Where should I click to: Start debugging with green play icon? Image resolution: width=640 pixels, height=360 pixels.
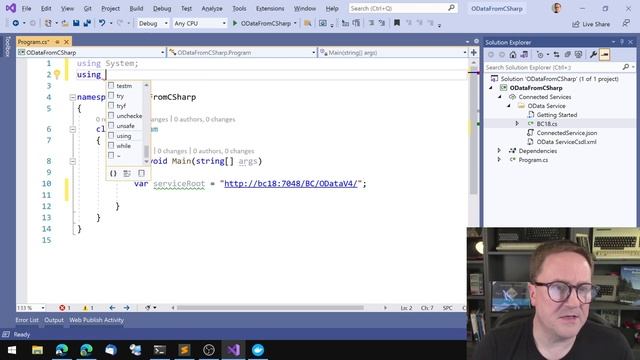coord(235,24)
